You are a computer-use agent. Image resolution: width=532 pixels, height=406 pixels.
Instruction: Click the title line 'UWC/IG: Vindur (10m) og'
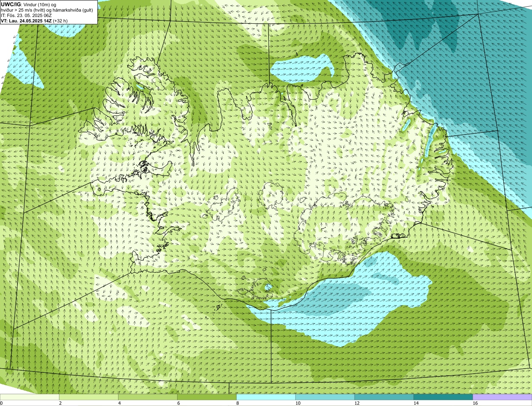[x=28, y=5]
